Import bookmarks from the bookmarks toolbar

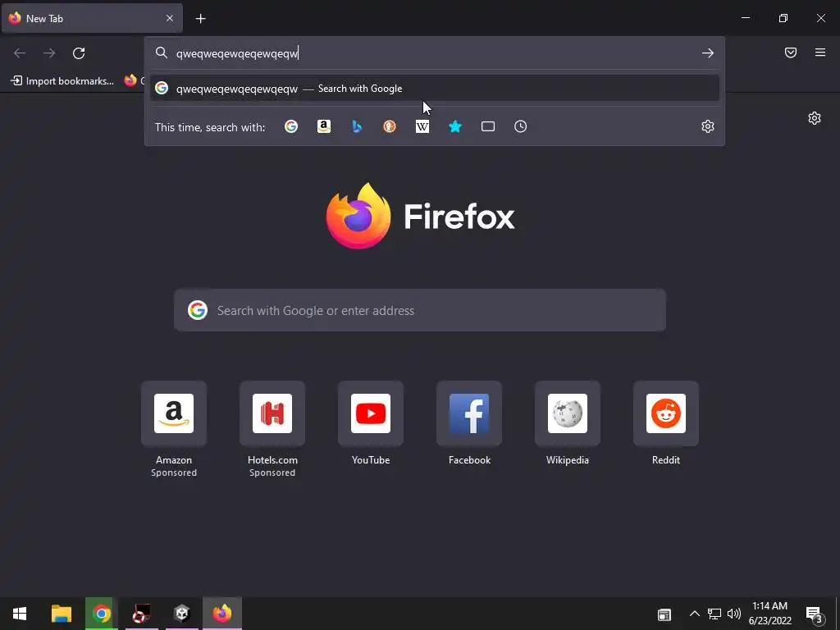coord(62,81)
